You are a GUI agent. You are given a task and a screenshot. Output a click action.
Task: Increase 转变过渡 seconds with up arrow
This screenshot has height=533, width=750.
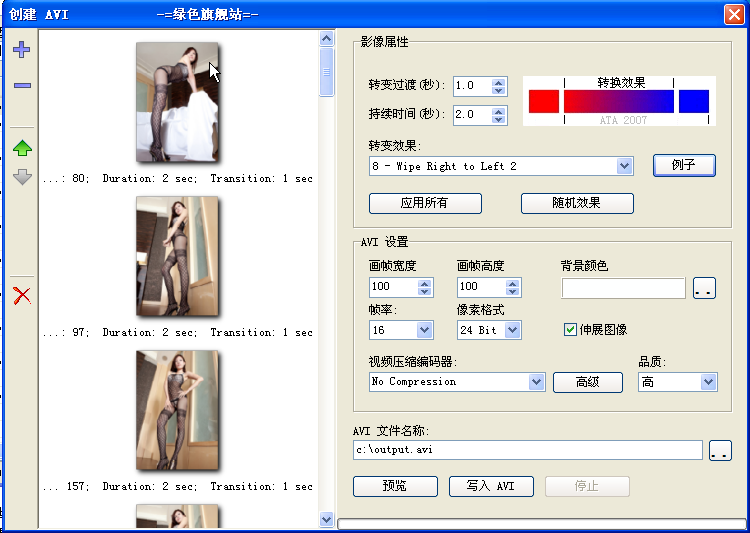(498, 82)
